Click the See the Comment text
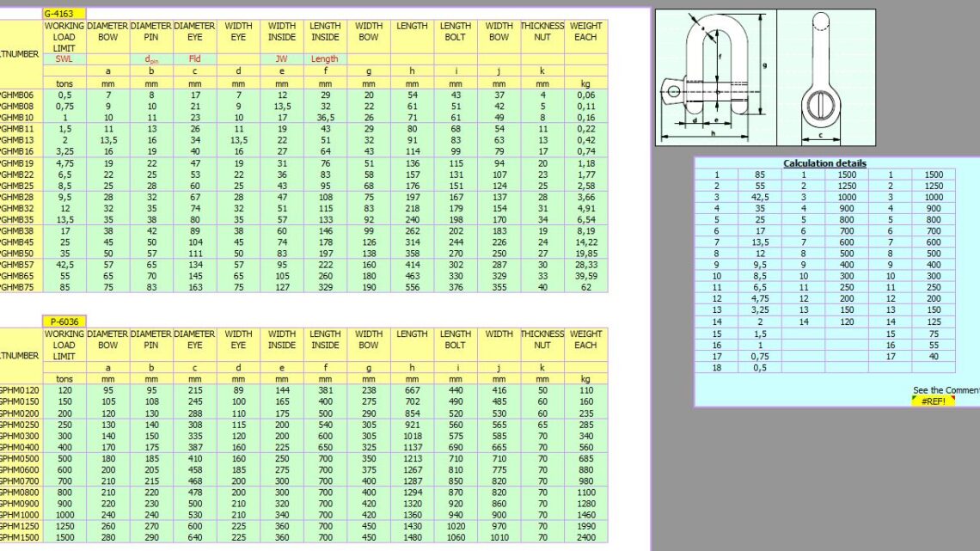 pyautogui.click(x=946, y=389)
